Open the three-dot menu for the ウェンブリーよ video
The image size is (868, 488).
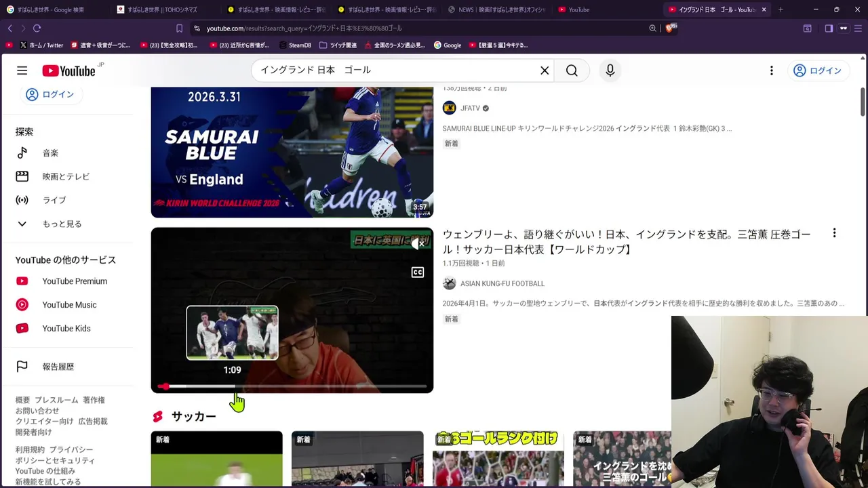[x=834, y=234]
